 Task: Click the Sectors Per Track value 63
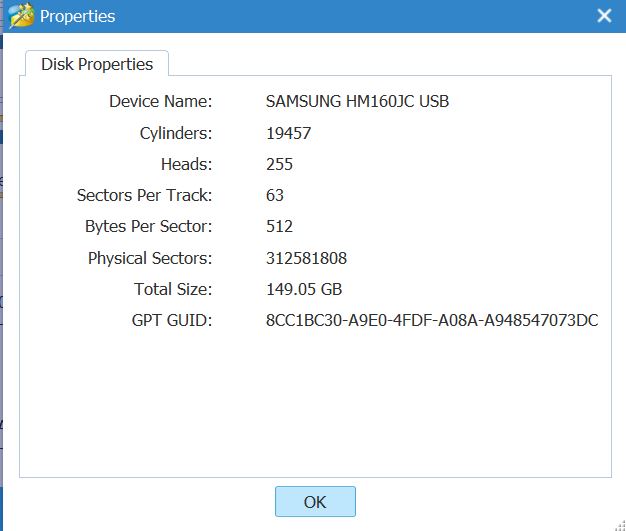tap(275, 195)
